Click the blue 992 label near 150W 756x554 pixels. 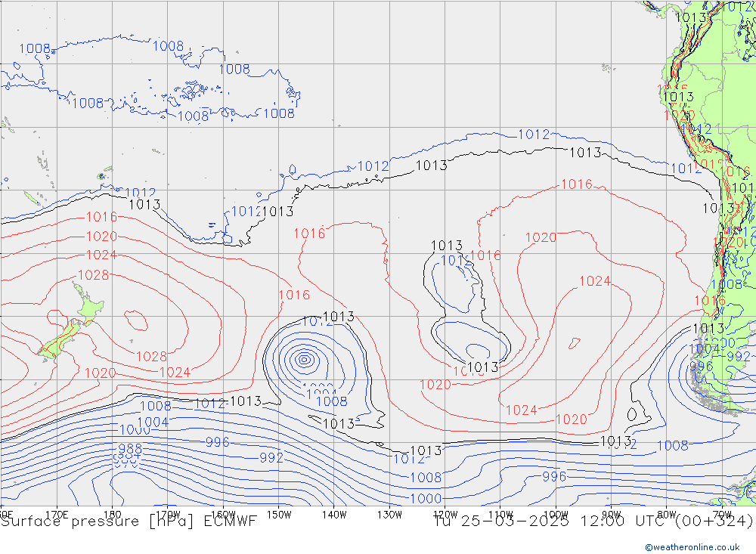[x=271, y=457]
